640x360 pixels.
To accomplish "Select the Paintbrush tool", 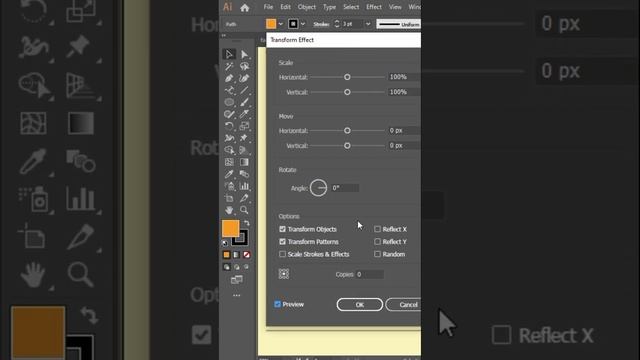I will coord(244,102).
